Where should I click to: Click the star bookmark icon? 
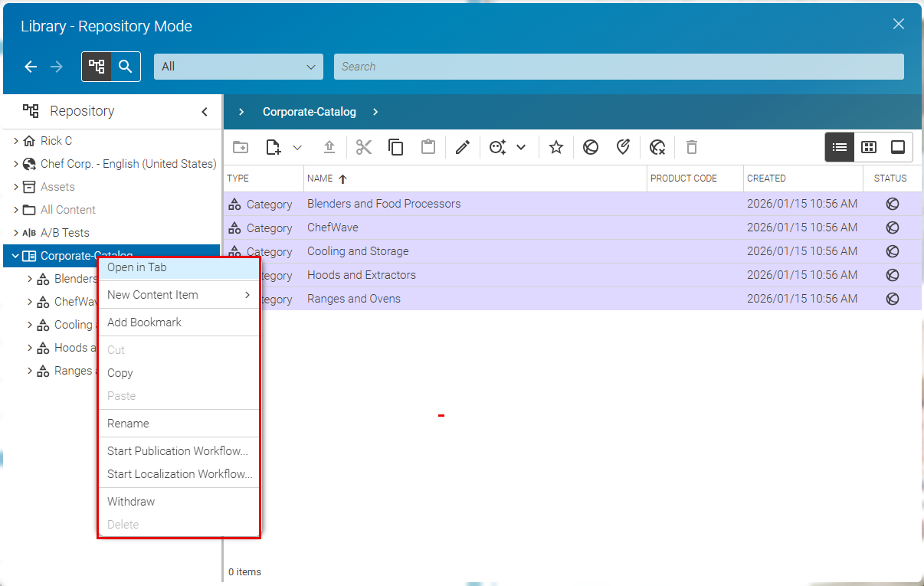(556, 147)
